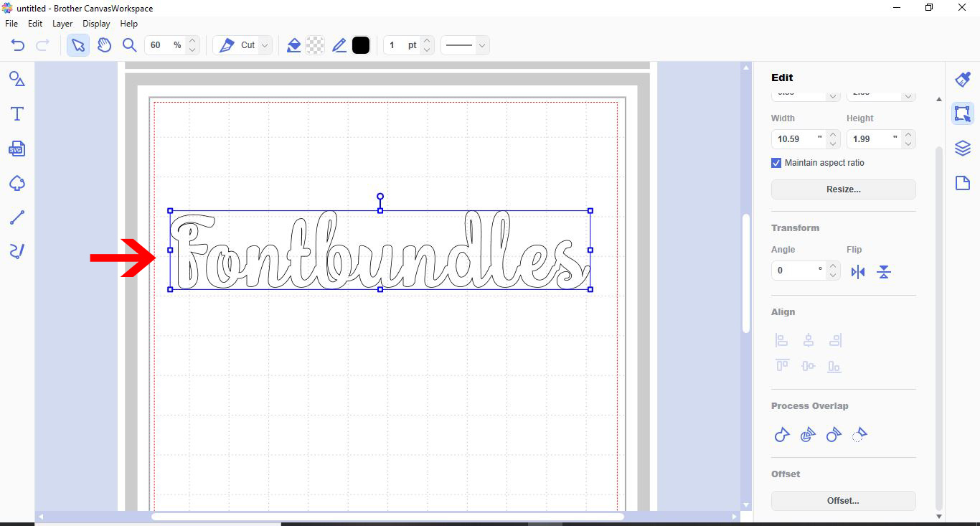Click the Offset... button
980x526 pixels.
point(844,501)
